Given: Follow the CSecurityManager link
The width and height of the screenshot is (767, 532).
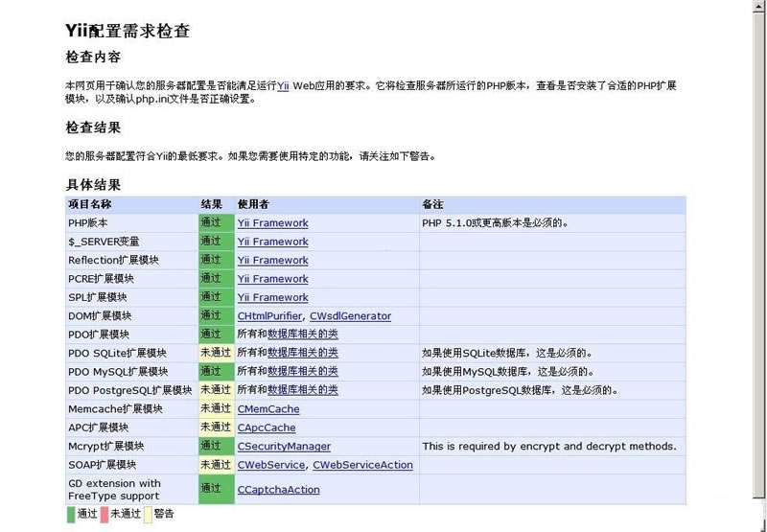Looking at the screenshot, I should click(284, 446).
